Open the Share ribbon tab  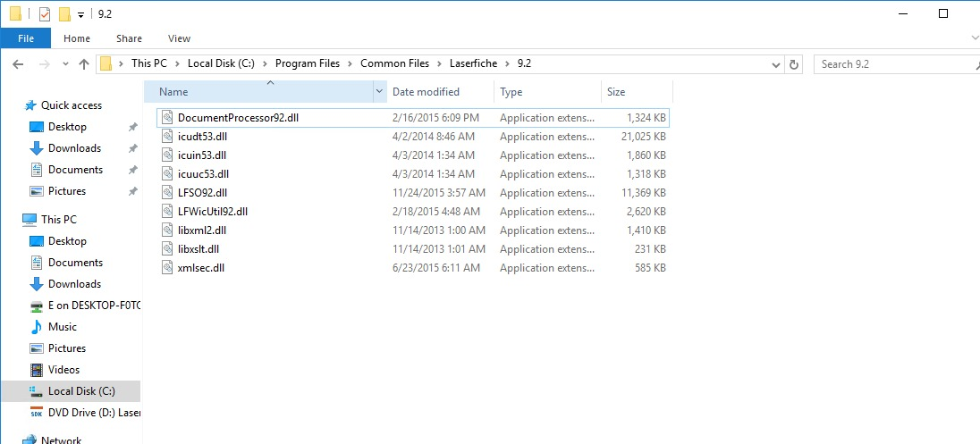[129, 38]
